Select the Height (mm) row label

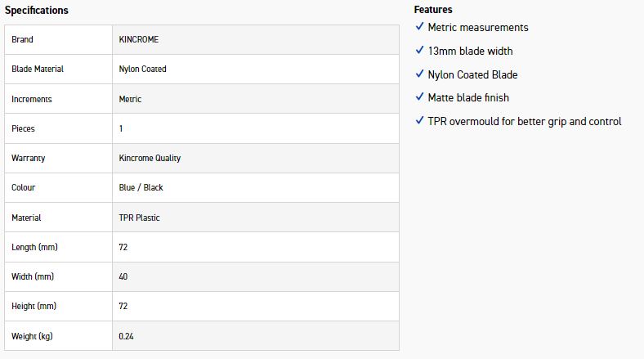point(34,306)
